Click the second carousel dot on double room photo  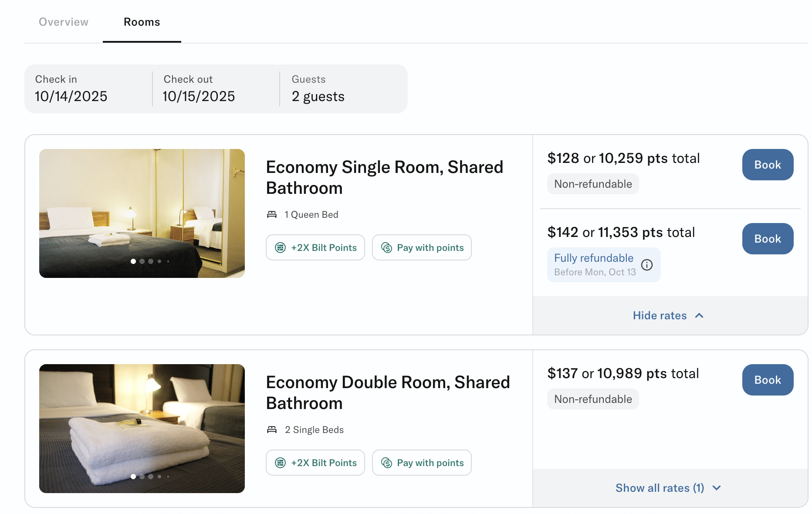coord(142,477)
